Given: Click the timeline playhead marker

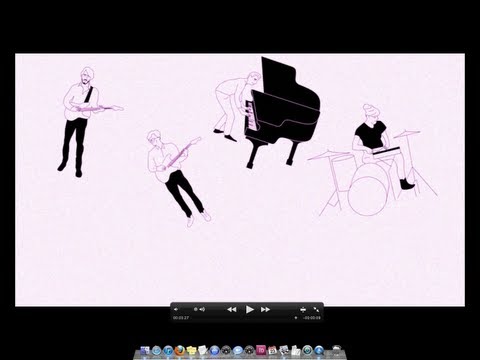Looking at the screenshot, I should [x=296, y=318].
